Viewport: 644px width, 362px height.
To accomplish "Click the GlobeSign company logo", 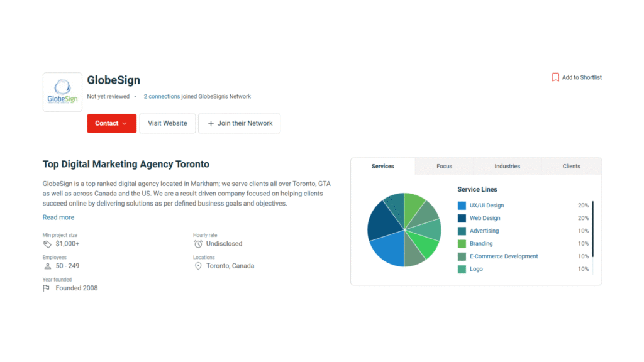I will 62,92.
